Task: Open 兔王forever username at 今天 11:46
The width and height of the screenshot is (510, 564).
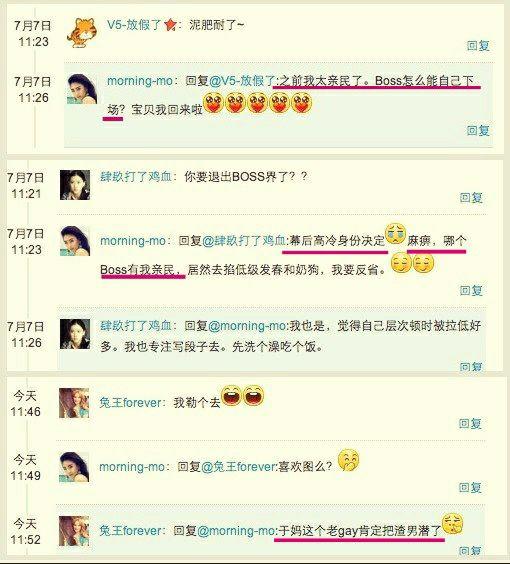Action: [130, 402]
